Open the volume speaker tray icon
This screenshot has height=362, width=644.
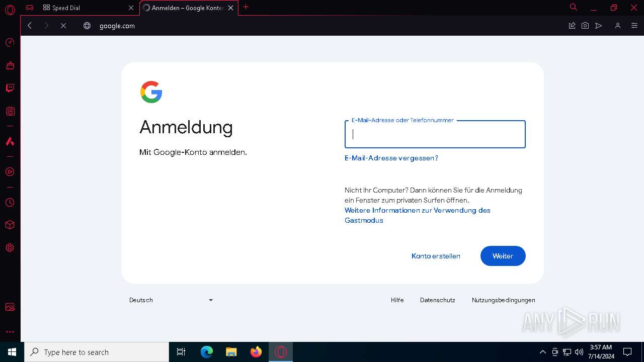pyautogui.click(x=579, y=352)
